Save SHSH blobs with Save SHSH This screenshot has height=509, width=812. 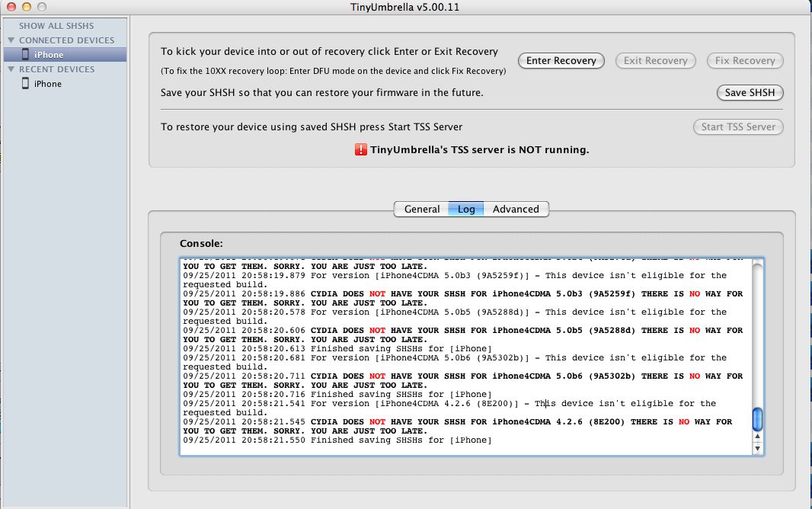pos(750,93)
